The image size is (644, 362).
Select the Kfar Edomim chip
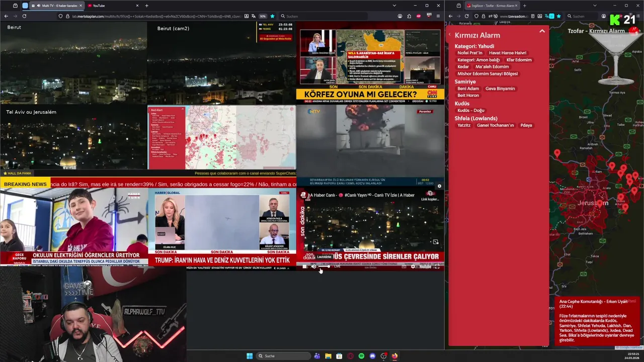[519, 60]
